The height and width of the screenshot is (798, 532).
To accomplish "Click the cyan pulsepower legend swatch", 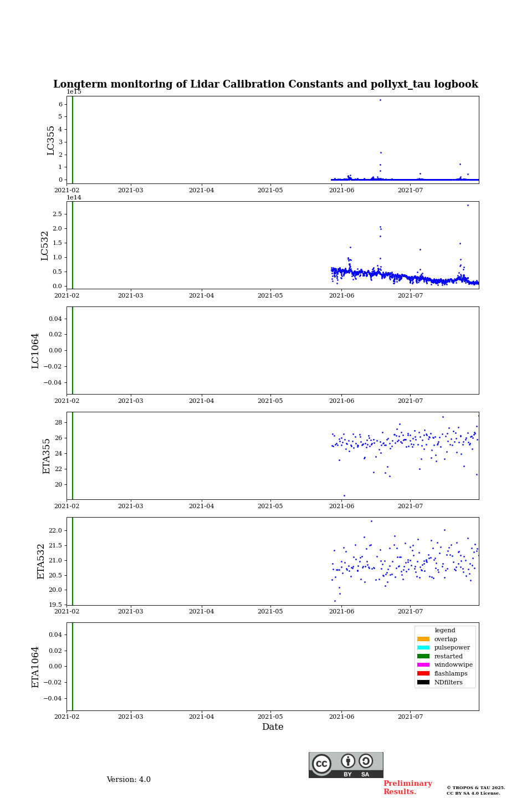I will point(423,648).
